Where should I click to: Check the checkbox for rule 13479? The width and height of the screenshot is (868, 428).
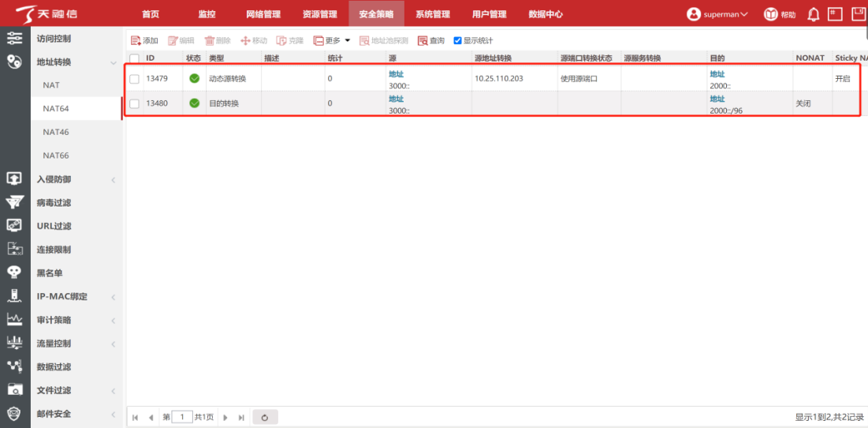pos(134,79)
